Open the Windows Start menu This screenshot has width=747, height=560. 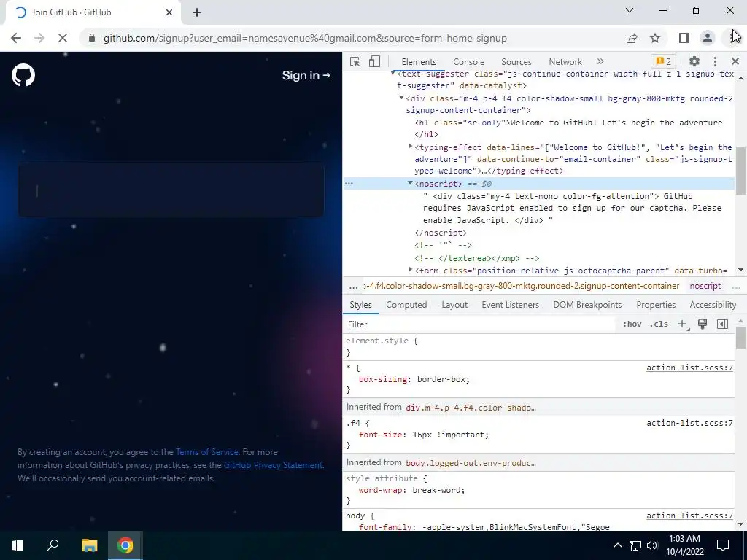click(x=18, y=545)
